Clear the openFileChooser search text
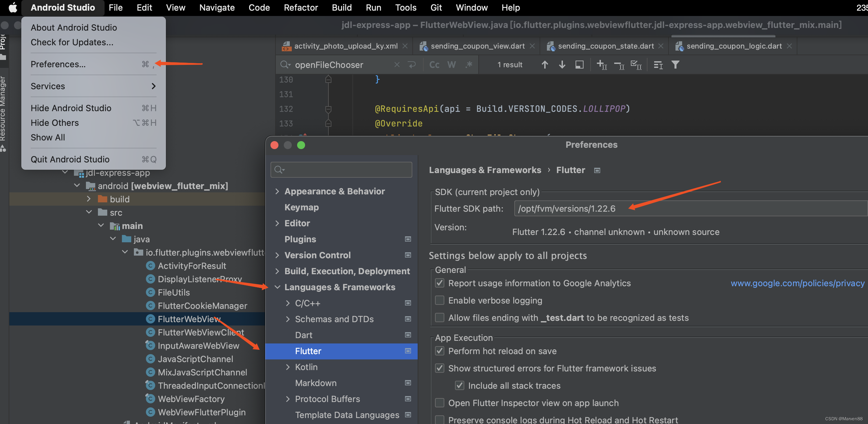The height and width of the screenshot is (424, 868). pos(397,65)
